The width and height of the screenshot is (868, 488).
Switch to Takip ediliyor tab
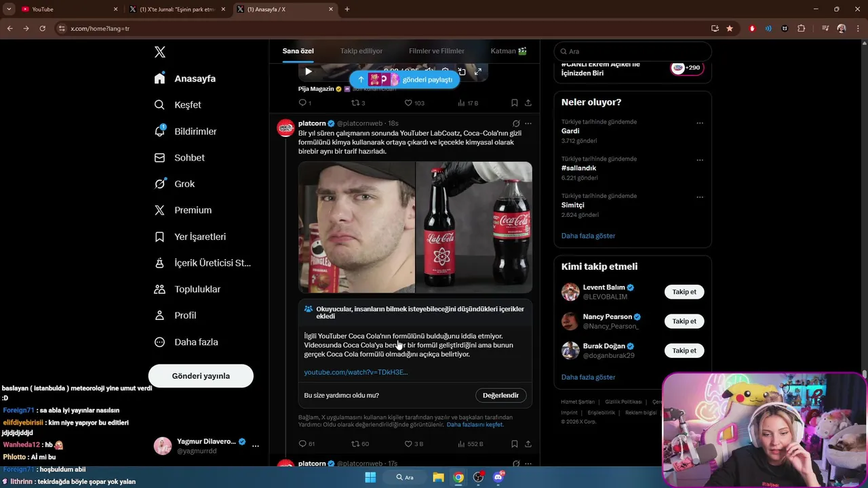pyautogui.click(x=361, y=51)
